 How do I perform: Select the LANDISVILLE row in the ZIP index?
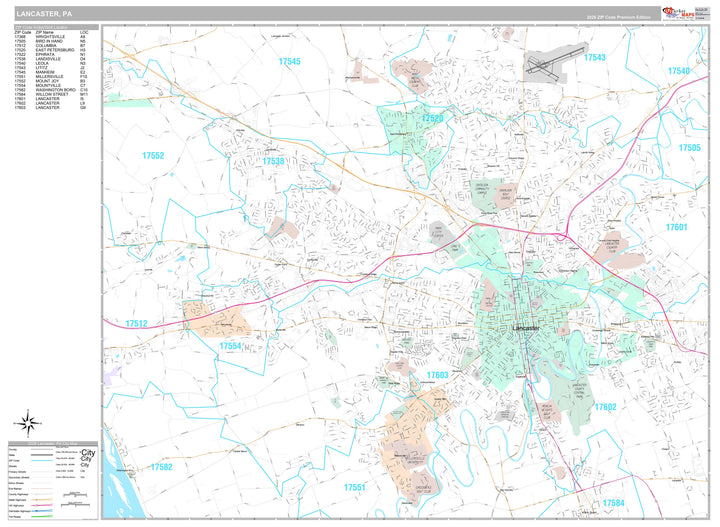[50, 59]
